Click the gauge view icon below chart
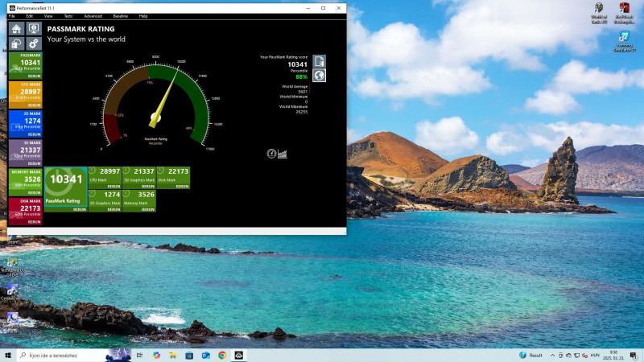Image resolution: width=644 pixels, height=362 pixels. [271, 154]
